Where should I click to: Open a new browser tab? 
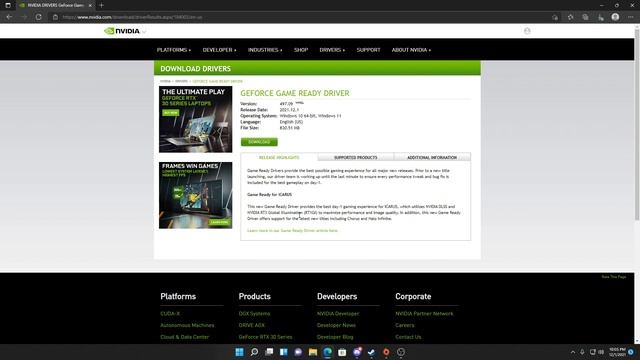101,5
